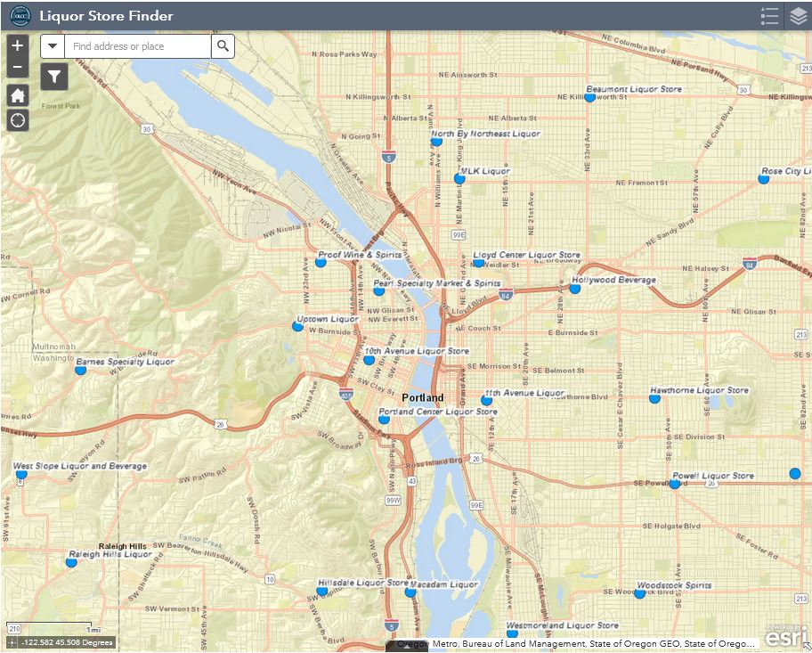Open the filter funnel tool

pos(54,77)
